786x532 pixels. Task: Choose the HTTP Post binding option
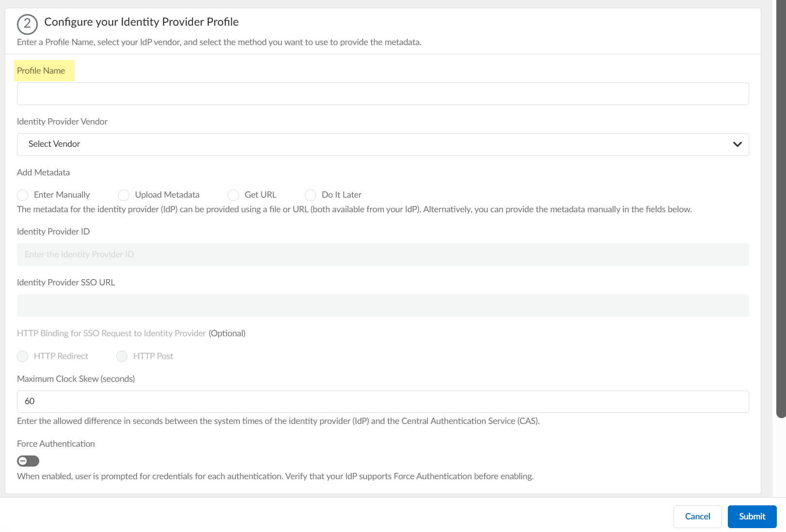point(122,356)
